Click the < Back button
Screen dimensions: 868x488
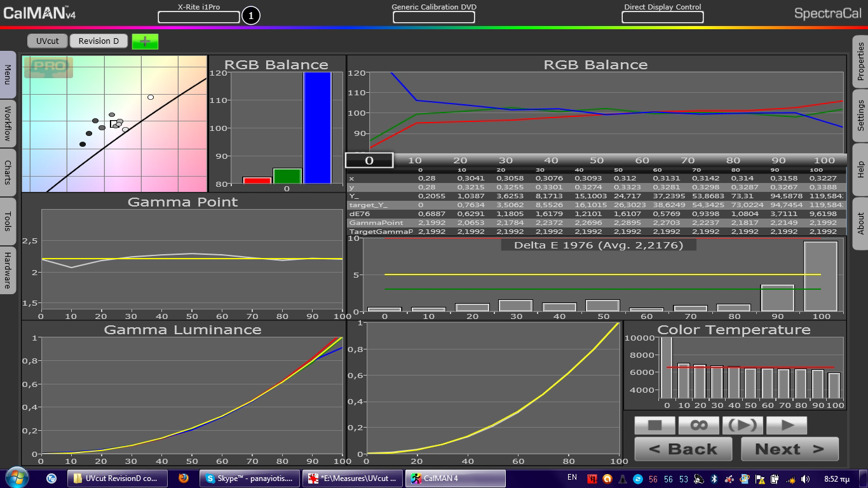point(683,449)
